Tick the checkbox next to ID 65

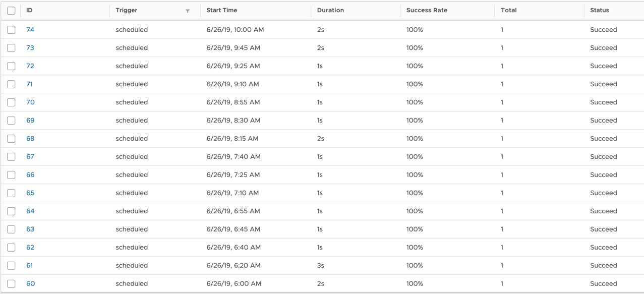click(x=11, y=193)
